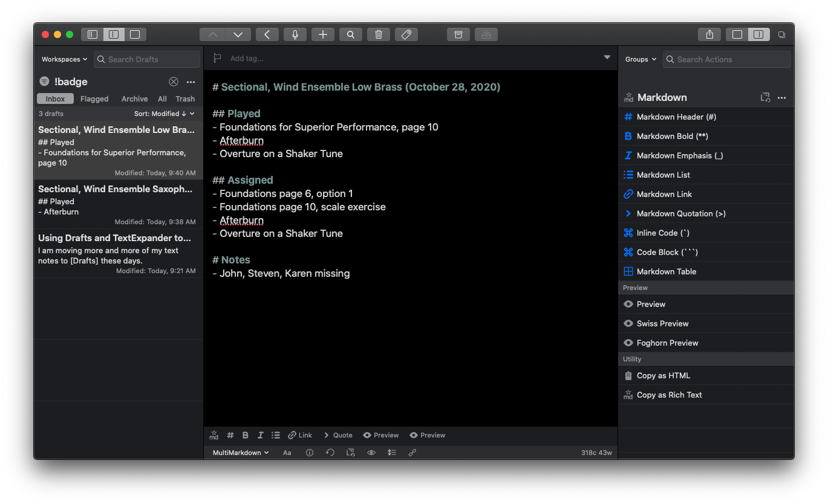Image resolution: width=828 pixels, height=504 pixels.
Task: Run the Copy as Rich Text action
Action: [706, 395]
